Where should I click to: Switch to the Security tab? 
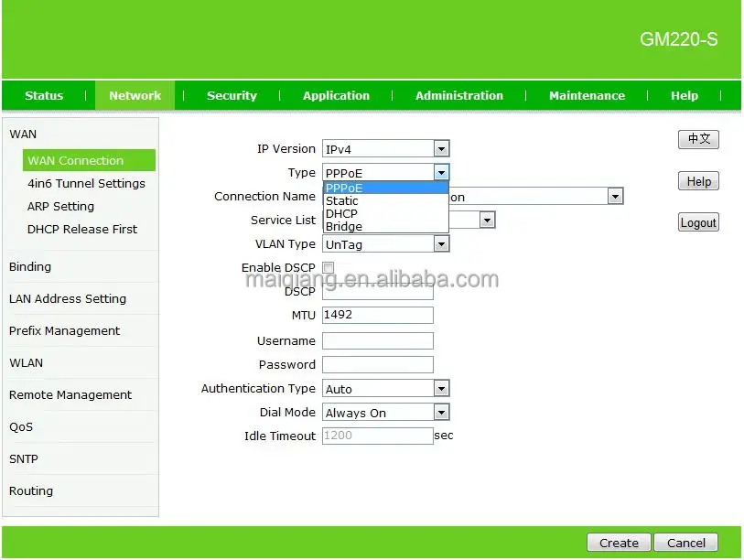click(x=232, y=95)
